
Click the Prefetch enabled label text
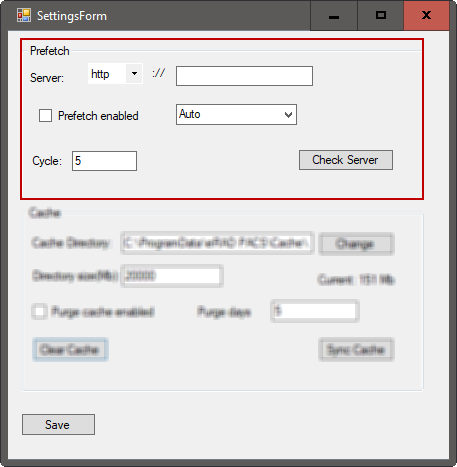(x=98, y=116)
